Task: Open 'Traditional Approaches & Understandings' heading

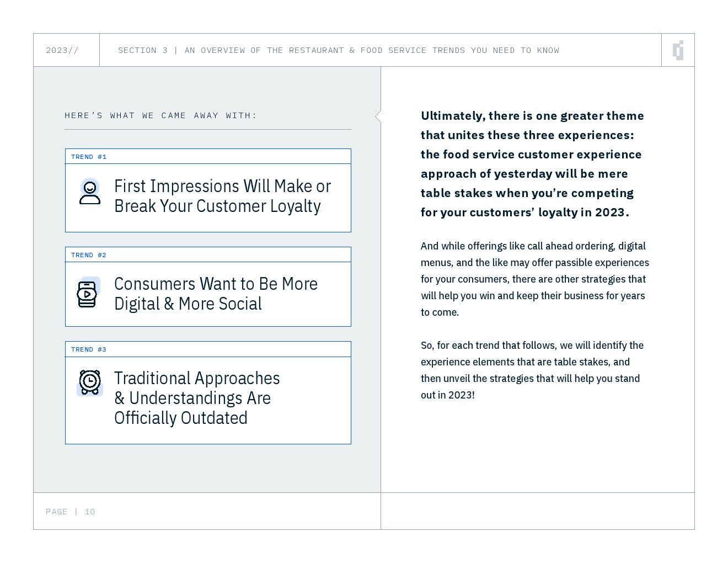Action: (197, 398)
